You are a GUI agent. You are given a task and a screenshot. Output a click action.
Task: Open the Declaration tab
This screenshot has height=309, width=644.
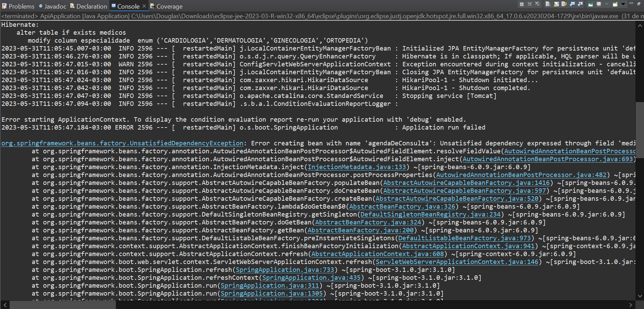(x=89, y=6)
